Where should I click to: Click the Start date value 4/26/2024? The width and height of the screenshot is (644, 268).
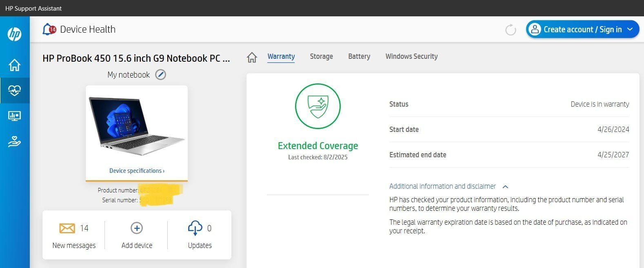point(613,130)
